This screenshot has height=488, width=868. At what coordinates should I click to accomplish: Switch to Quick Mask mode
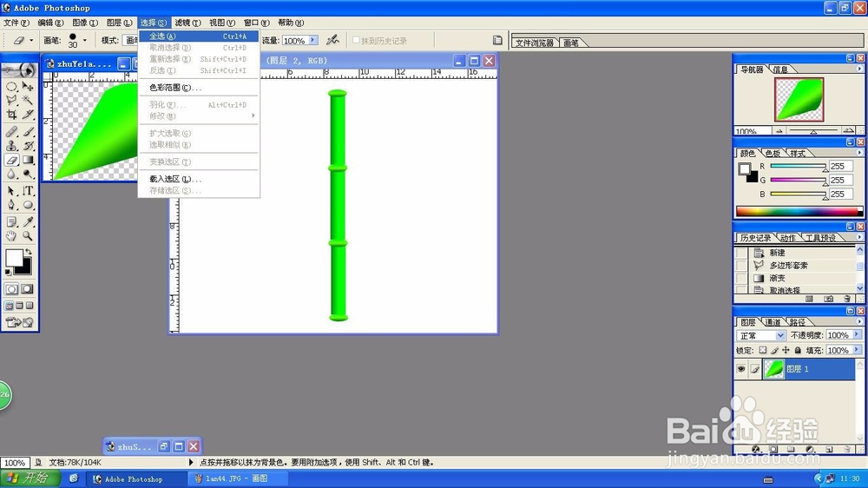click(27, 289)
